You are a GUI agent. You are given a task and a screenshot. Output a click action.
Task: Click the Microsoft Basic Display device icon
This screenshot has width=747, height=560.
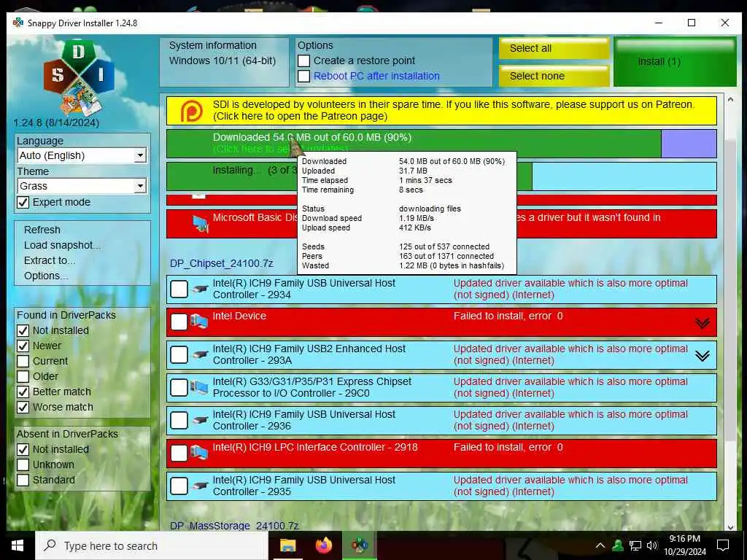pos(201,224)
